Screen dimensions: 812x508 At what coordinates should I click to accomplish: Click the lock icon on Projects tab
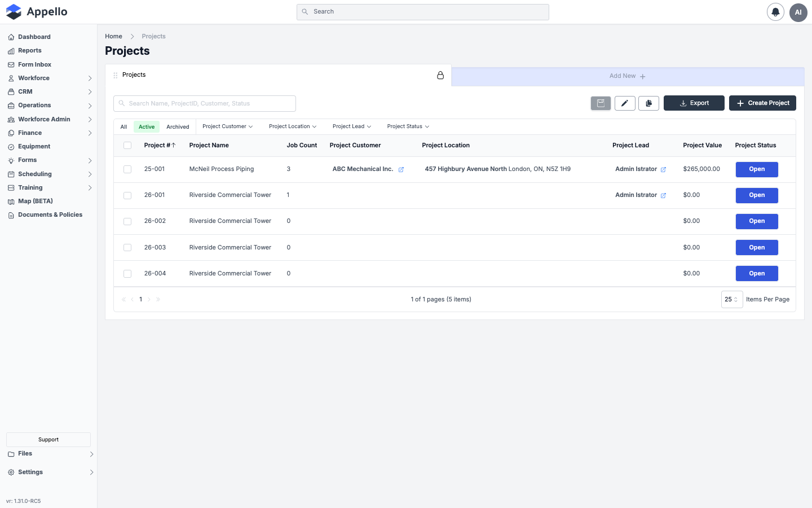(x=440, y=75)
